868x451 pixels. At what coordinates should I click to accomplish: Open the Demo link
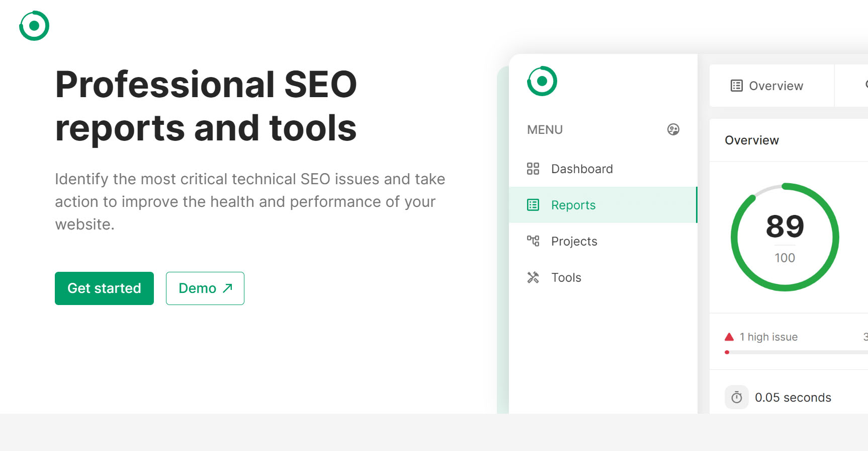pyautogui.click(x=205, y=288)
